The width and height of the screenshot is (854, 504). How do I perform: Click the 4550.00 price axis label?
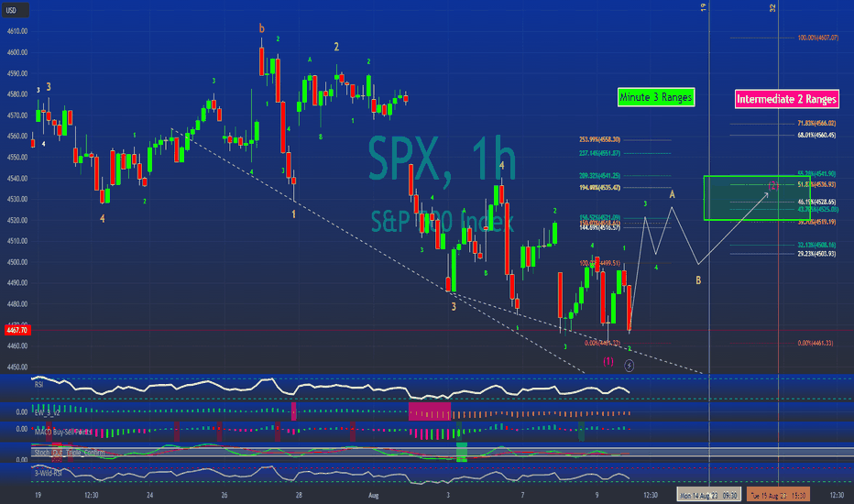point(17,158)
